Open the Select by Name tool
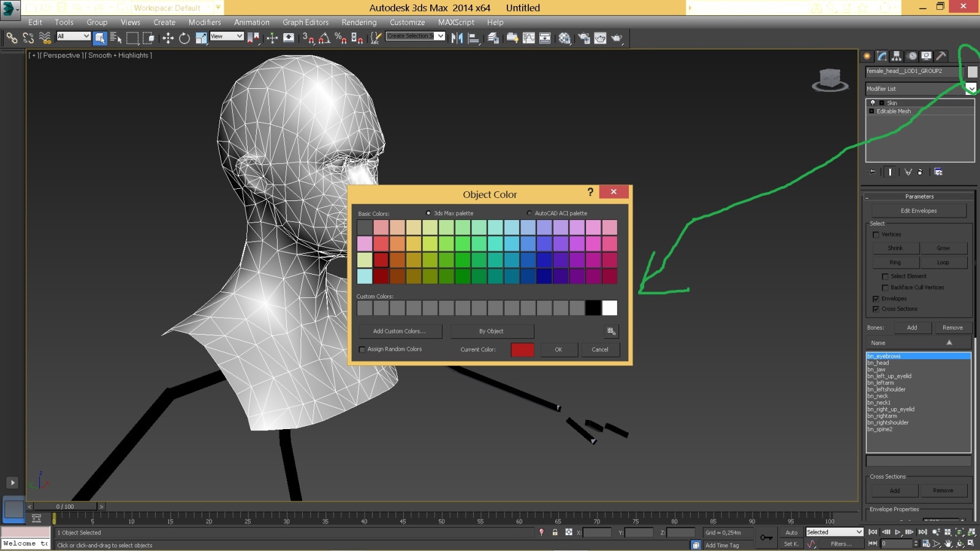980x551 pixels. click(x=116, y=38)
